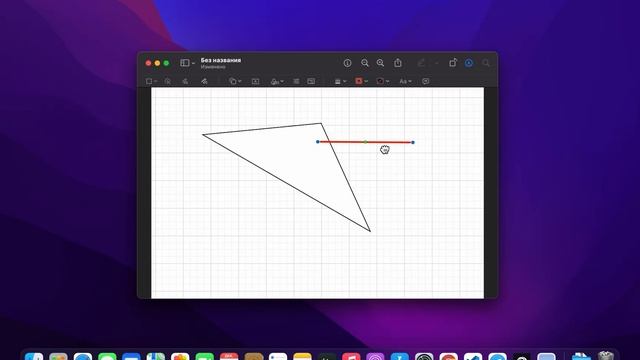Click the Image Description annotate button
This screenshot has height=360, width=640.
click(x=426, y=81)
